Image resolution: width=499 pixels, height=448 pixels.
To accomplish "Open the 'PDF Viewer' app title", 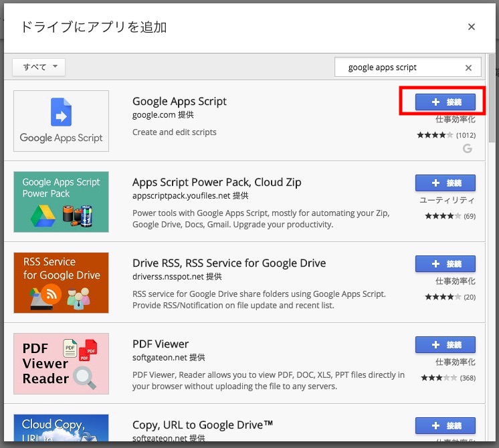I will pyautogui.click(x=161, y=344).
